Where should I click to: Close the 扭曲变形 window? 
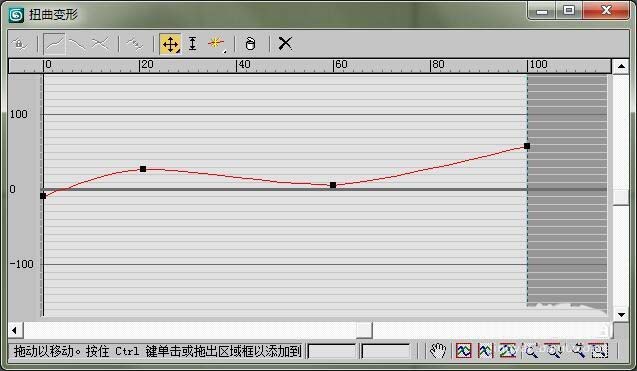pos(606,11)
